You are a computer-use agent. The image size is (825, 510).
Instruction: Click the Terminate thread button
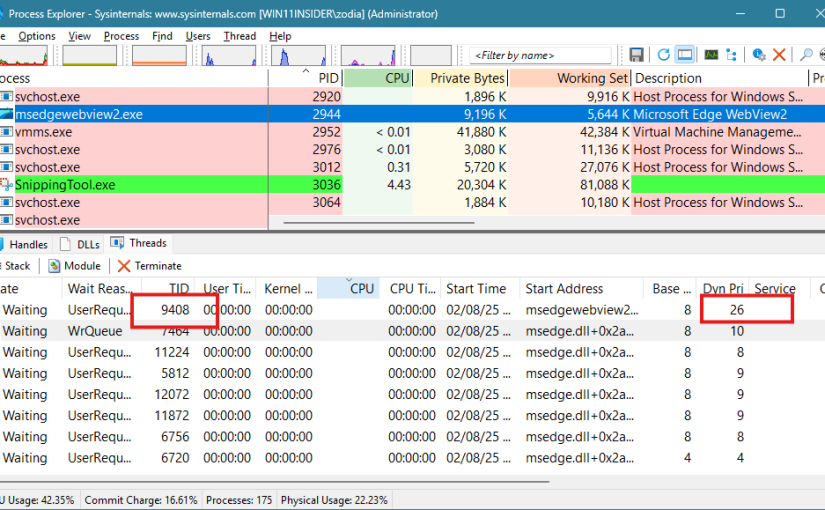(x=150, y=266)
